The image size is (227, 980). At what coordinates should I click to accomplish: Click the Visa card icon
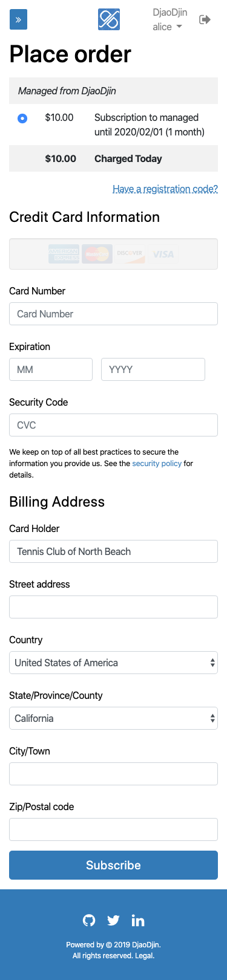click(x=163, y=254)
